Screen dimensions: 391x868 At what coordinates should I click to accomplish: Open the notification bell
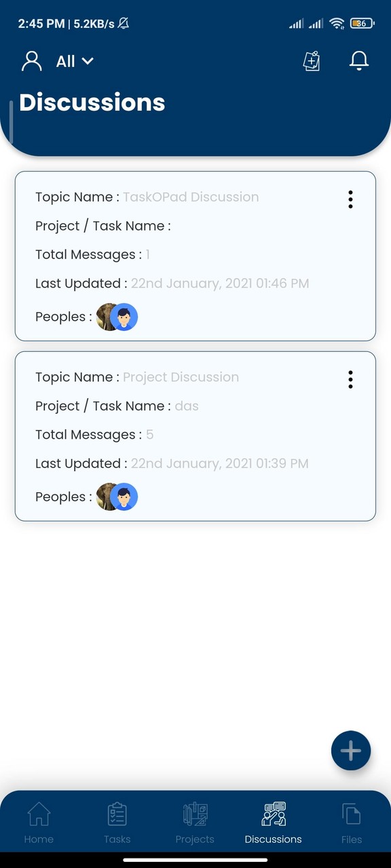coord(358,61)
